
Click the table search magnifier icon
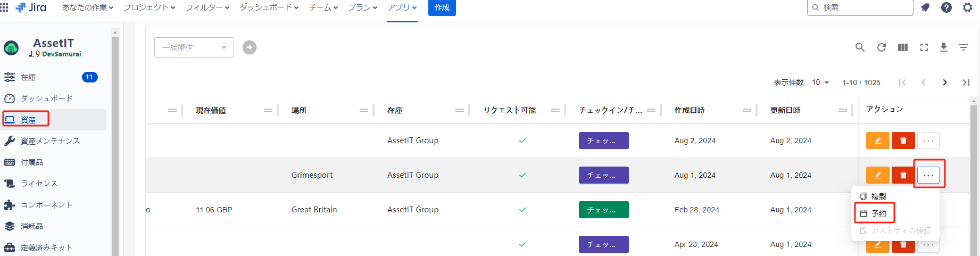tap(860, 47)
